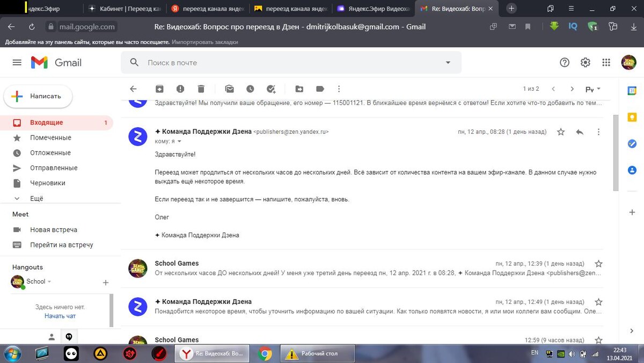Archive this conversation

159,89
